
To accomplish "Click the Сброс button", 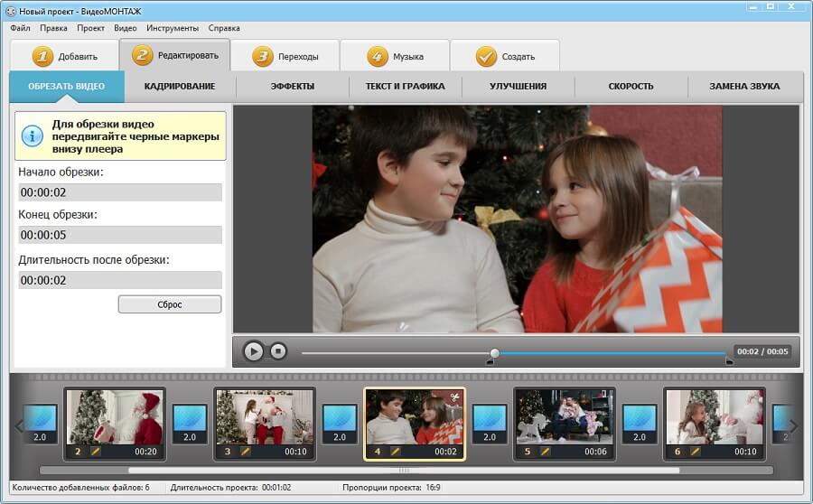I will [170, 304].
